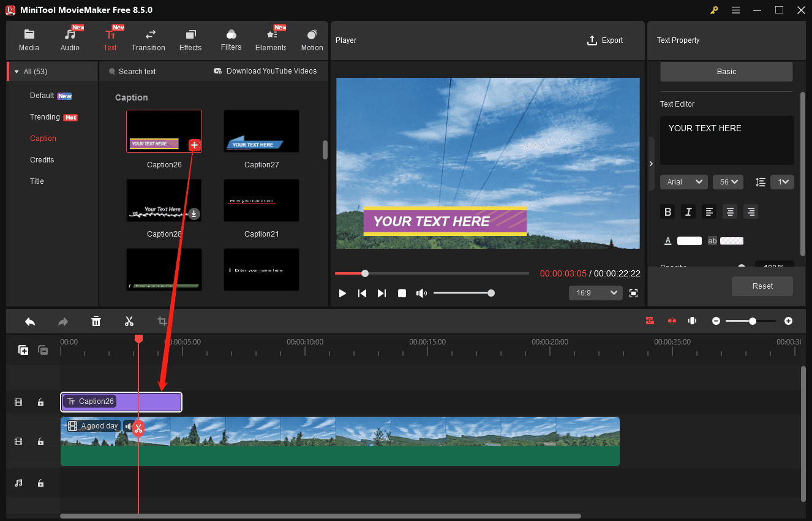Lock the text track with its padlock icon
812x521 pixels.
coord(40,402)
